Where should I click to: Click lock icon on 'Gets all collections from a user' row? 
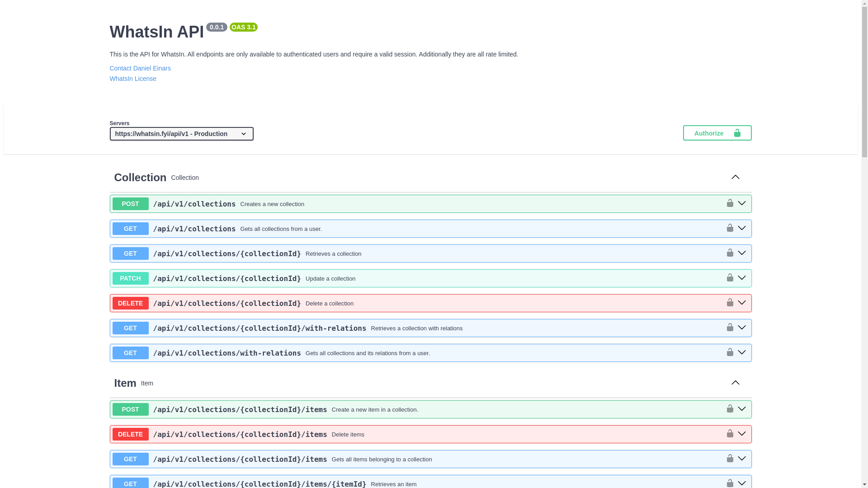(730, 228)
